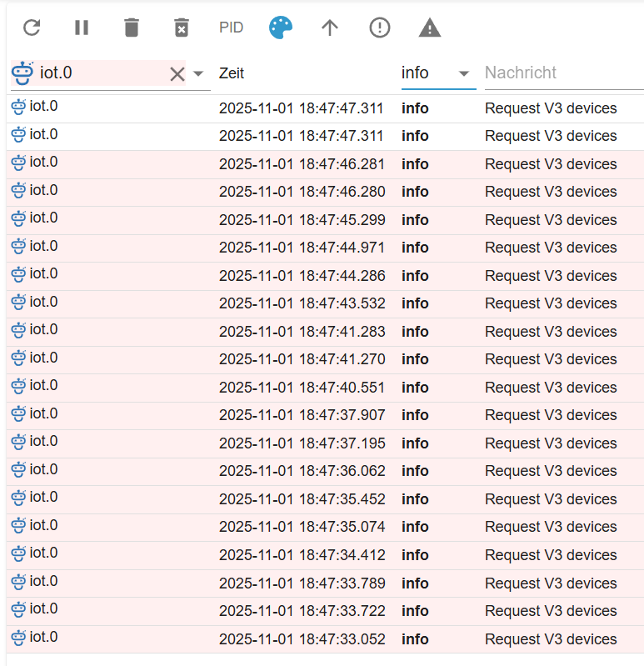Select log entry at 18:47:46.280
Image resolution: width=644 pixels, height=666 pixels.
click(325, 192)
